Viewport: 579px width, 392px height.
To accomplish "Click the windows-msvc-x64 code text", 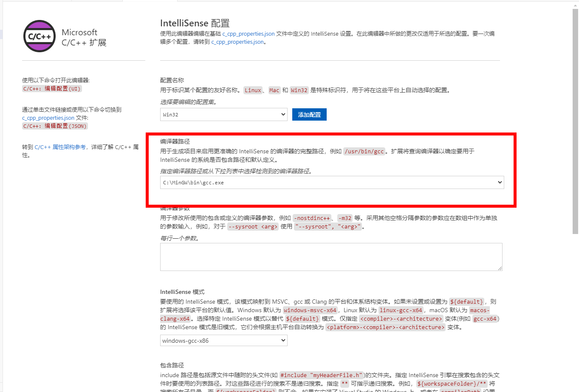I will click(310, 310).
